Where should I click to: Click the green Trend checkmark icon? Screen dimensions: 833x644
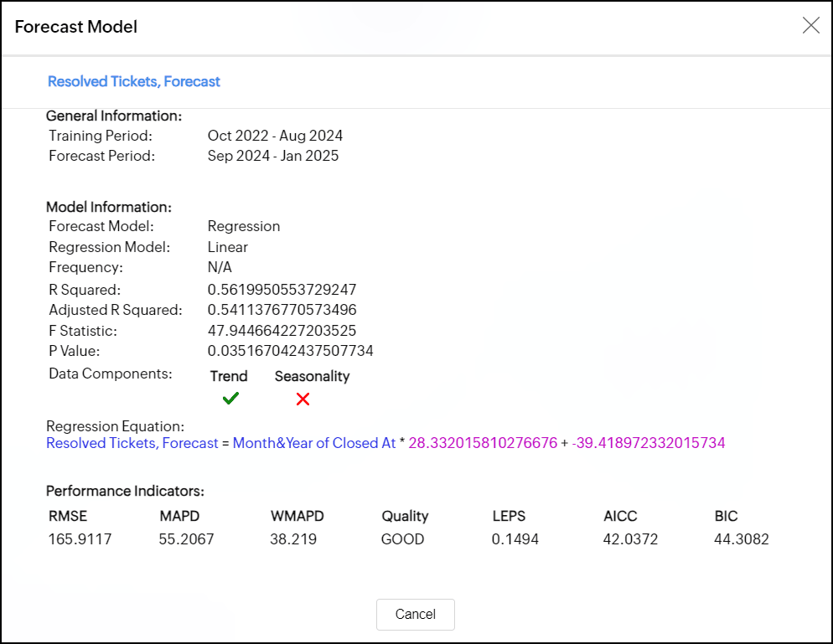[230, 399]
